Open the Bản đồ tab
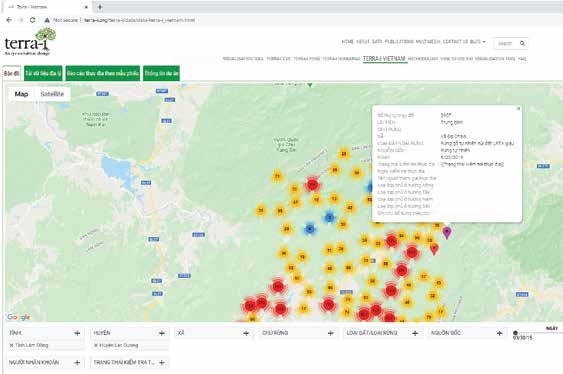 11,73
